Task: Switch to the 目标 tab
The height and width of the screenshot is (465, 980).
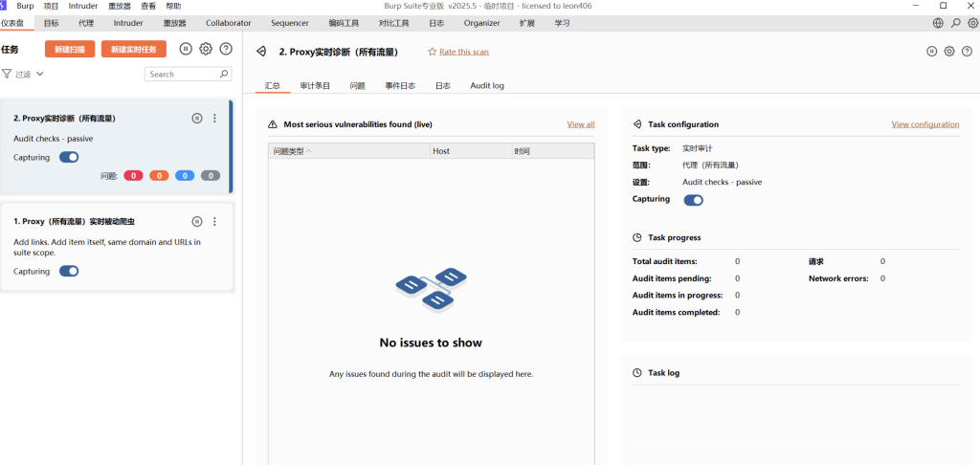Action: coord(52,23)
